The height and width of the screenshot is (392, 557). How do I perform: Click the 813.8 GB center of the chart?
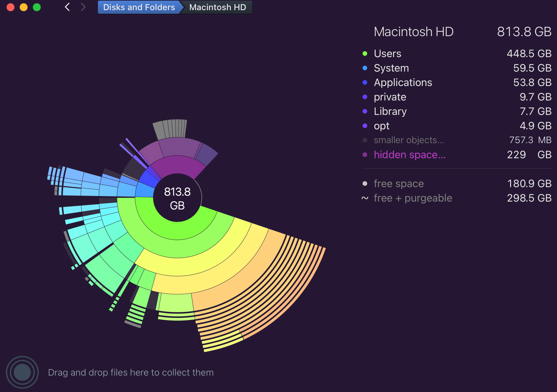[177, 198]
